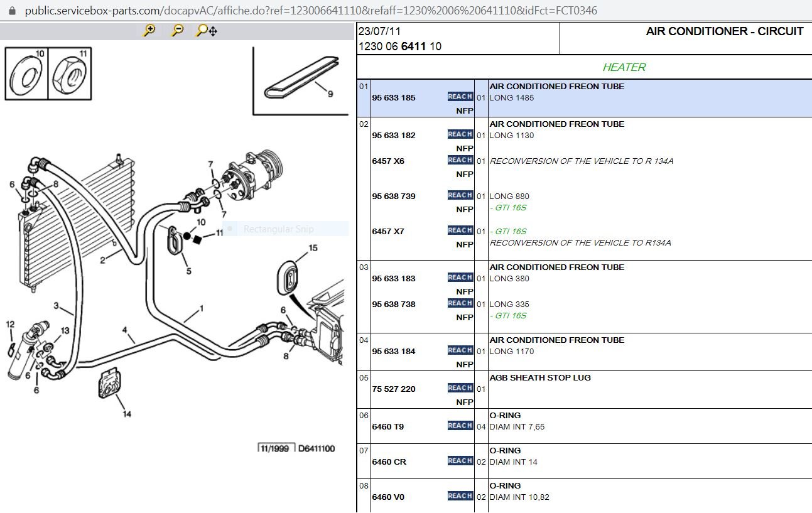Click the zoom out magnifier icon
Viewport: 812px width, 513px height.
(x=178, y=30)
